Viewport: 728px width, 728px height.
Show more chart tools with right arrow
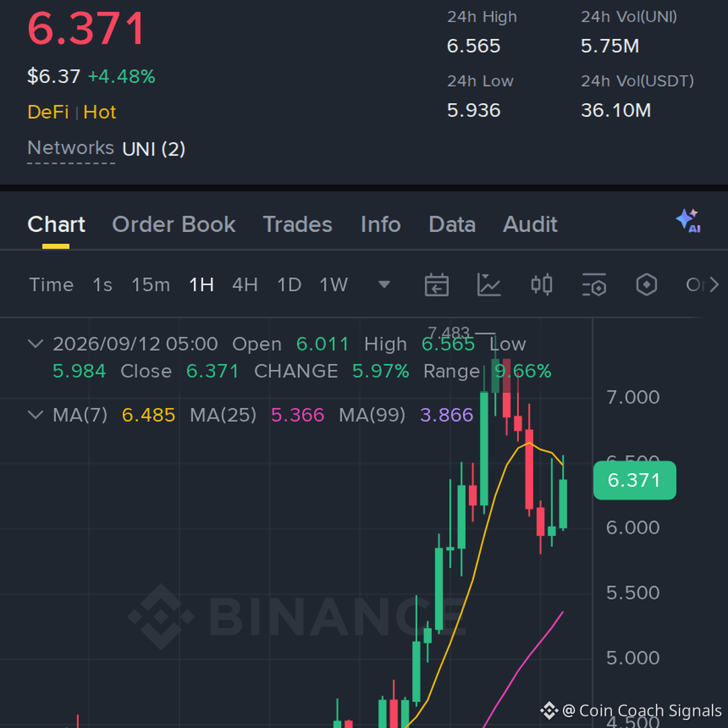714,284
